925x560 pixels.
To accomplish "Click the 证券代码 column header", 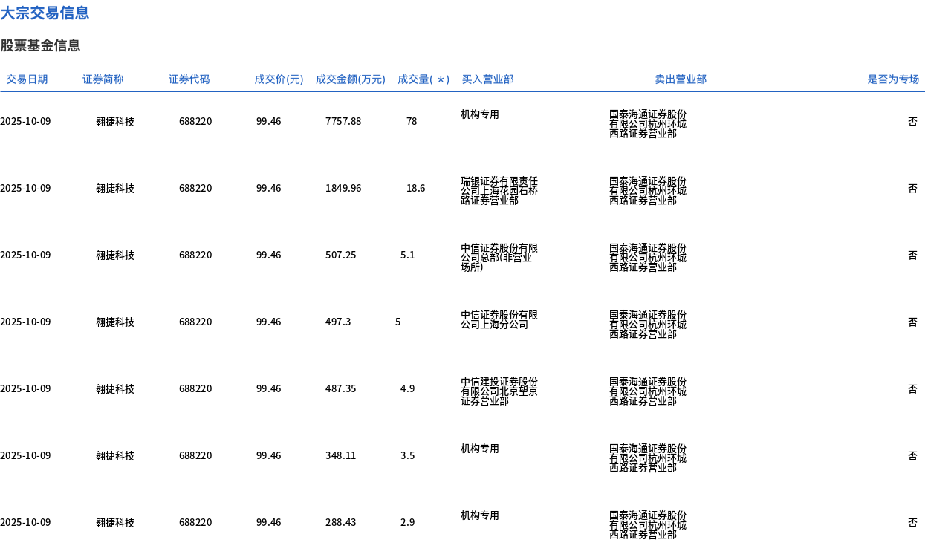I will click(x=189, y=79).
